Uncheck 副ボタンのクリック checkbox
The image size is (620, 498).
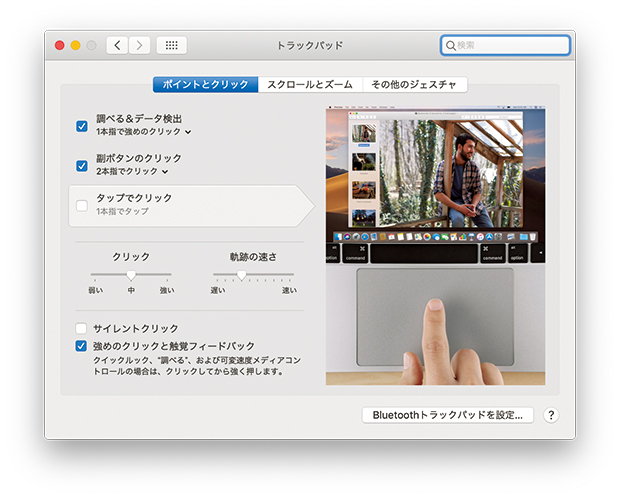pyautogui.click(x=82, y=165)
